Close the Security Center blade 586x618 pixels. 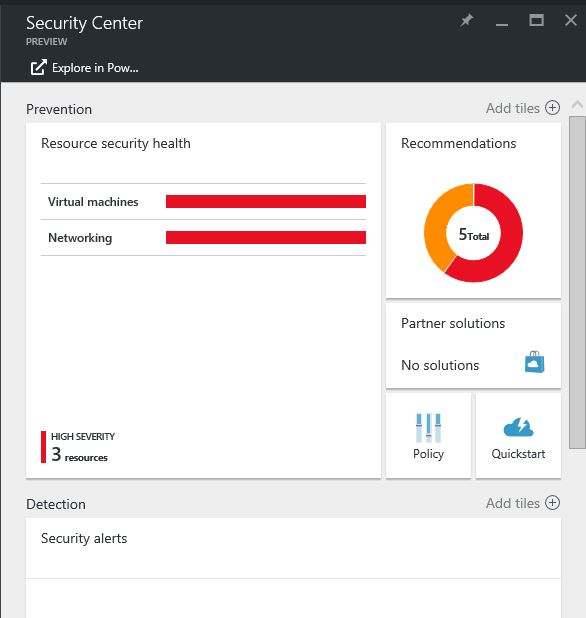pyautogui.click(x=570, y=20)
